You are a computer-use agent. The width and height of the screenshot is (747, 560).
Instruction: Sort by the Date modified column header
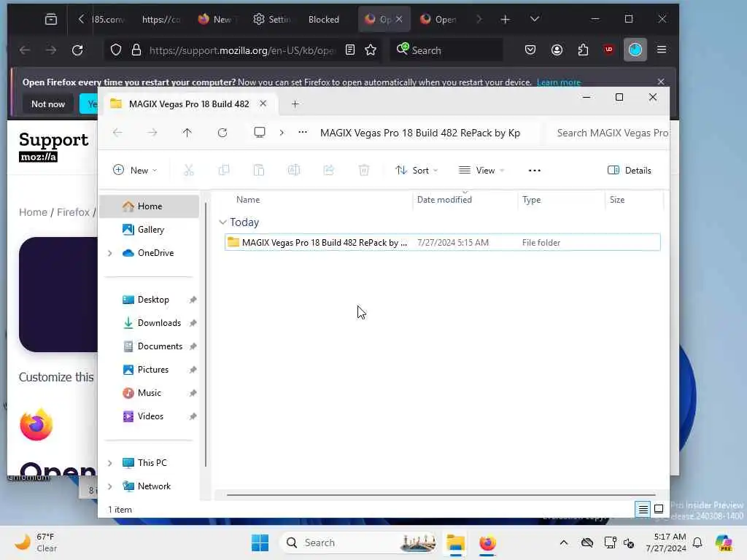pos(444,200)
